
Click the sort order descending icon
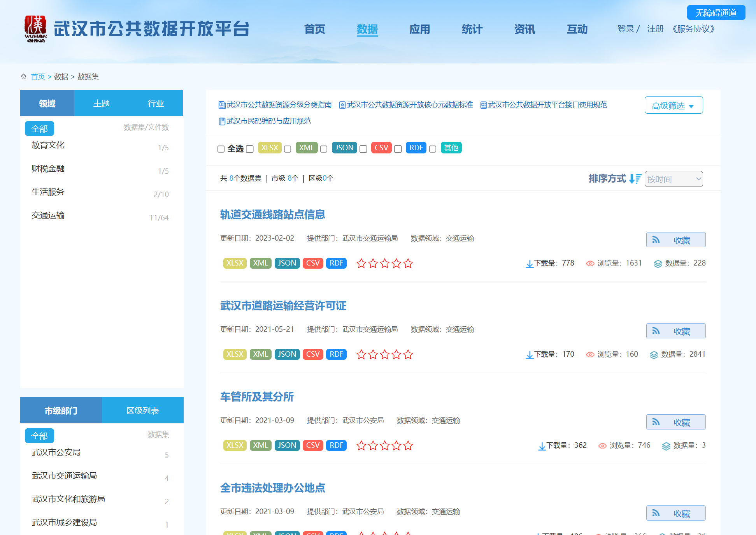[x=635, y=179]
